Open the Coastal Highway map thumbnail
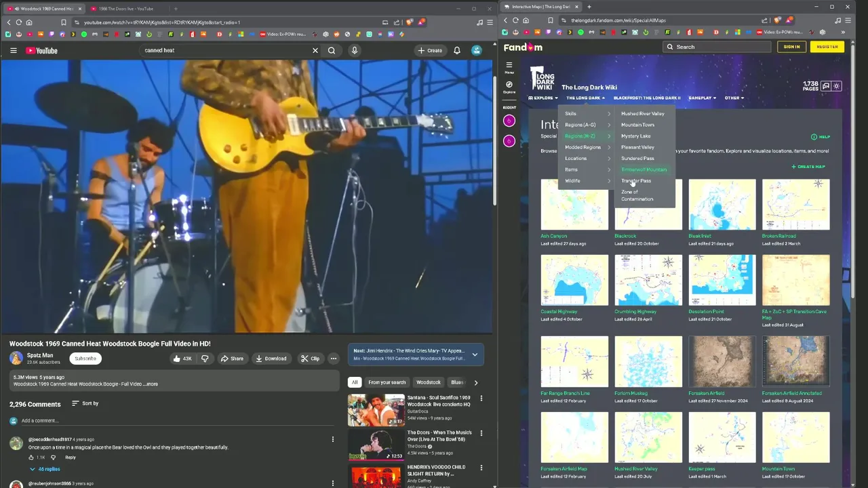Screen dimensions: 868x488 pyautogui.click(x=574, y=280)
